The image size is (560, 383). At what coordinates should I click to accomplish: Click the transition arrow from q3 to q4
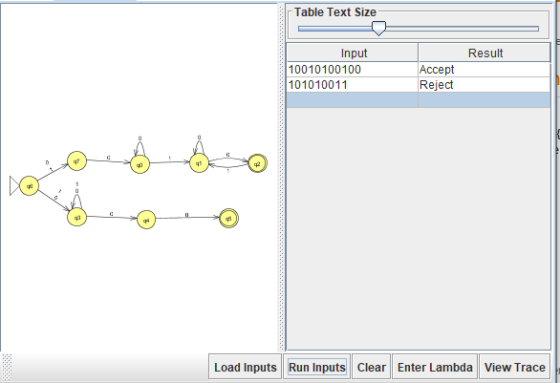(x=112, y=217)
